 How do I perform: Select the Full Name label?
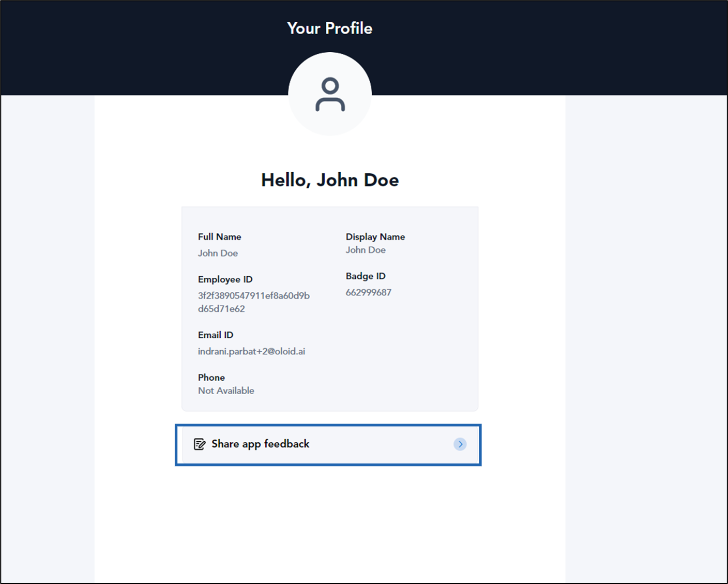coord(219,237)
